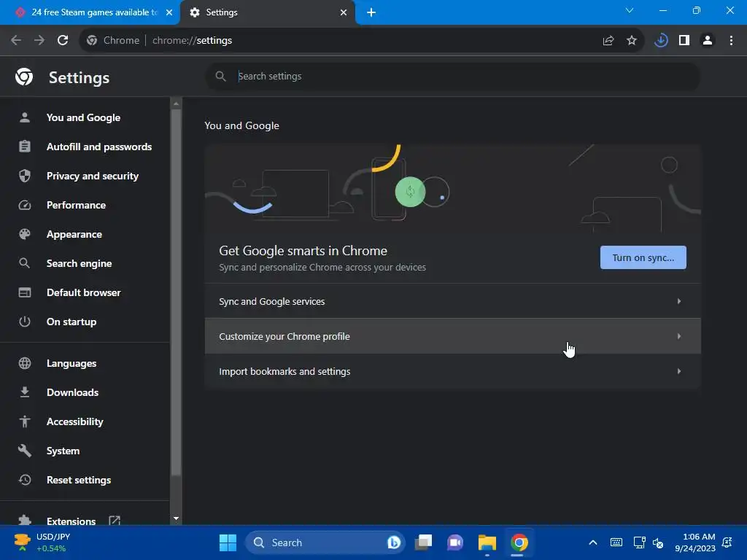Click the System wrench icon

point(24,451)
